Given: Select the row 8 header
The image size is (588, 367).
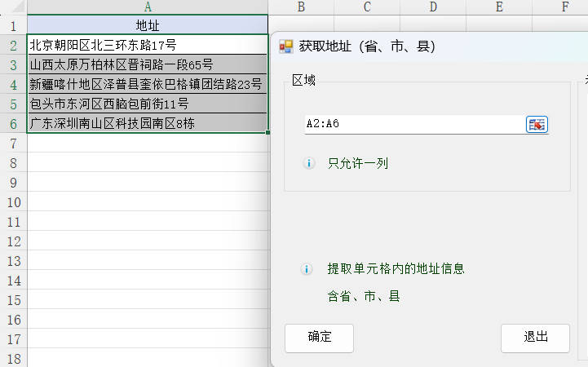Looking at the screenshot, I should tap(13, 162).
